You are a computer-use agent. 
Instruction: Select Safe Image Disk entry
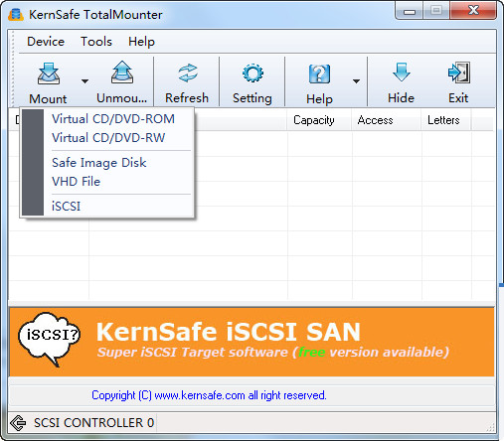click(x=99, y=163)
